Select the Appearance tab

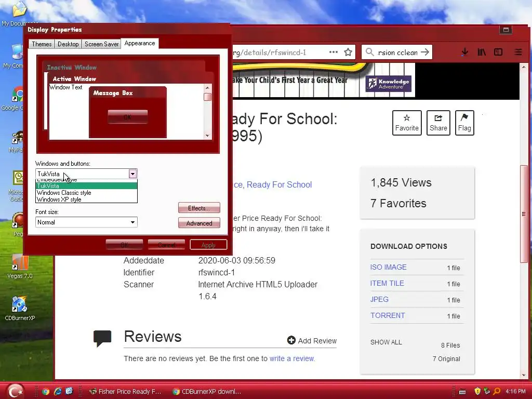(x=139, y=43)
